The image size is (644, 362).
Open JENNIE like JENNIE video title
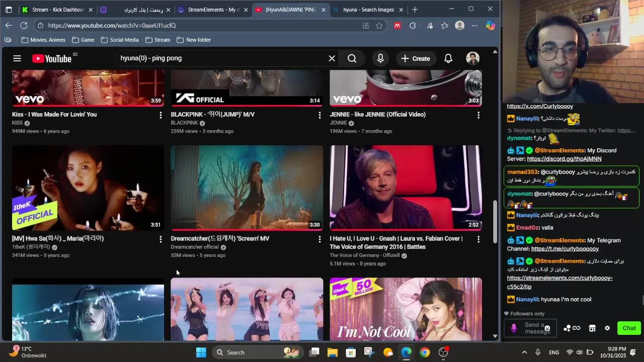(378, 114)
